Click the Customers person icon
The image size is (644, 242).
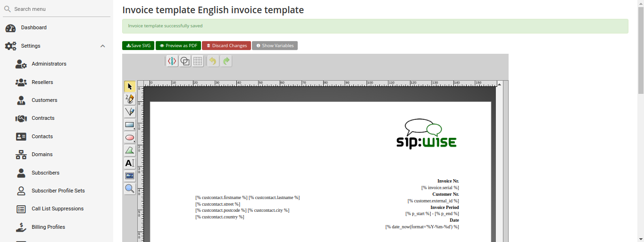pos(21,100)
